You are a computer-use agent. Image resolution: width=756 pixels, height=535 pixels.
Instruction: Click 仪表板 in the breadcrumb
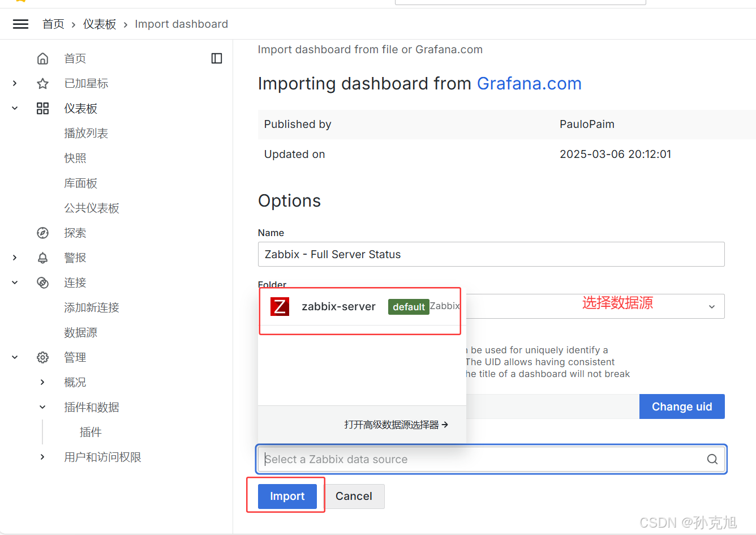pos(100,24)
